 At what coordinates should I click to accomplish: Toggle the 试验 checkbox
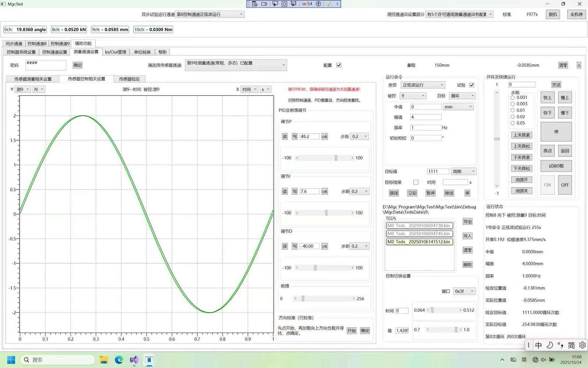[x=472, y=85]
